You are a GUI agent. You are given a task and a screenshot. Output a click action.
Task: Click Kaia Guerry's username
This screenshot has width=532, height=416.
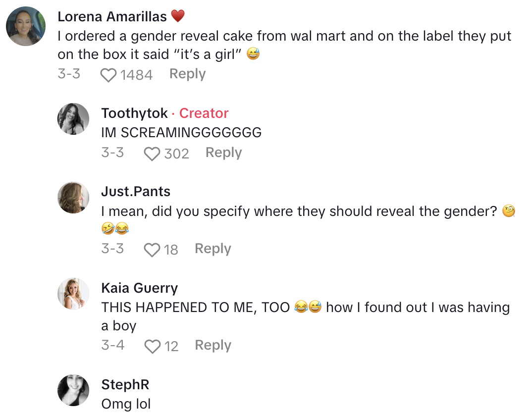coord(139,288)
